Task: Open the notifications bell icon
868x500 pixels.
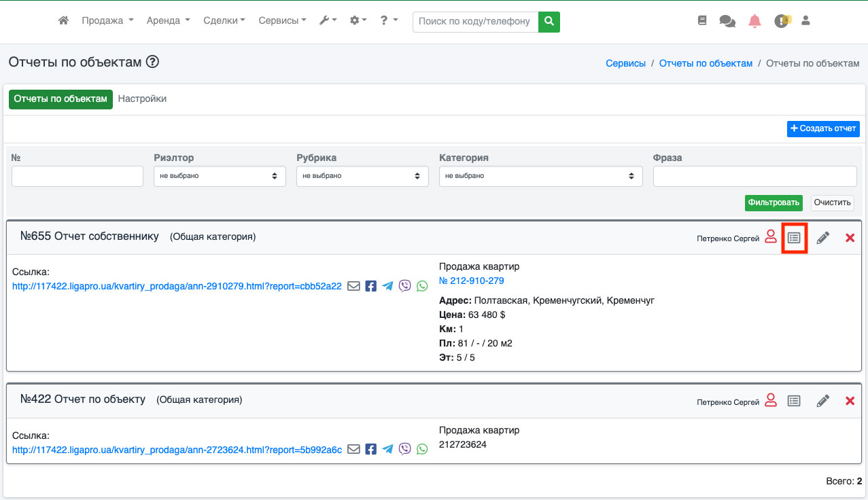Action: tap(754, 21)
